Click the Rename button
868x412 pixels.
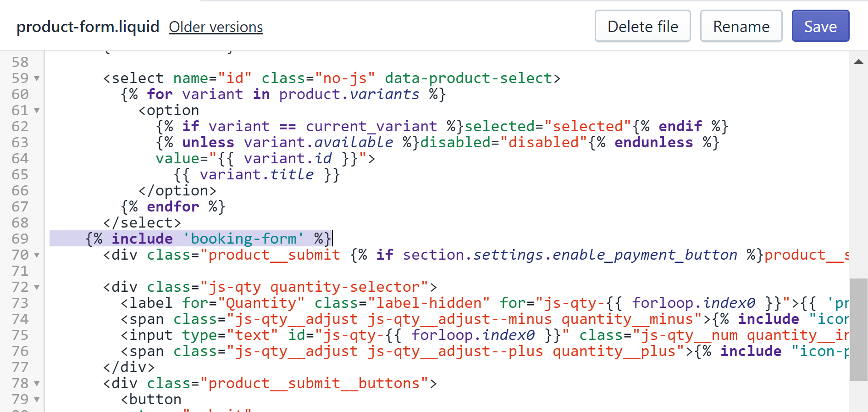741,26
